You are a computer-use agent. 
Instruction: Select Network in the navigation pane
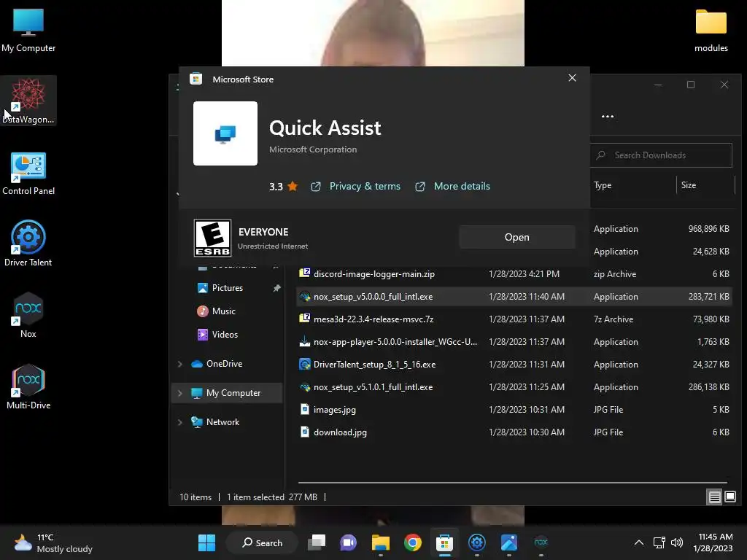tap(222, 422)
